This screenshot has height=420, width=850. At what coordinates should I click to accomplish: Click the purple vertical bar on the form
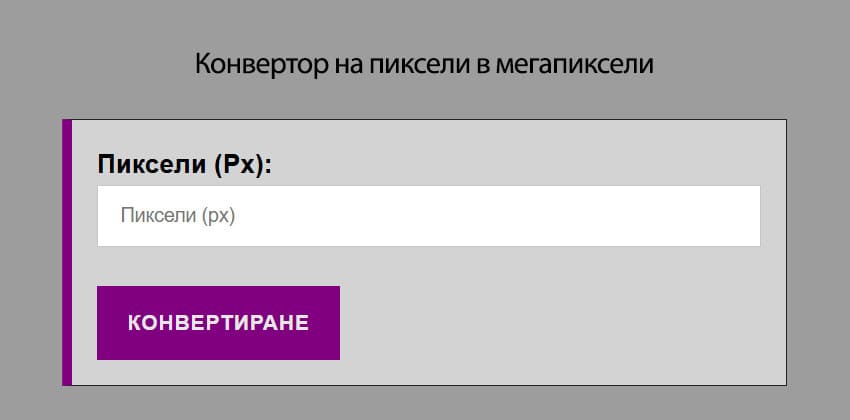click(67, 252)
